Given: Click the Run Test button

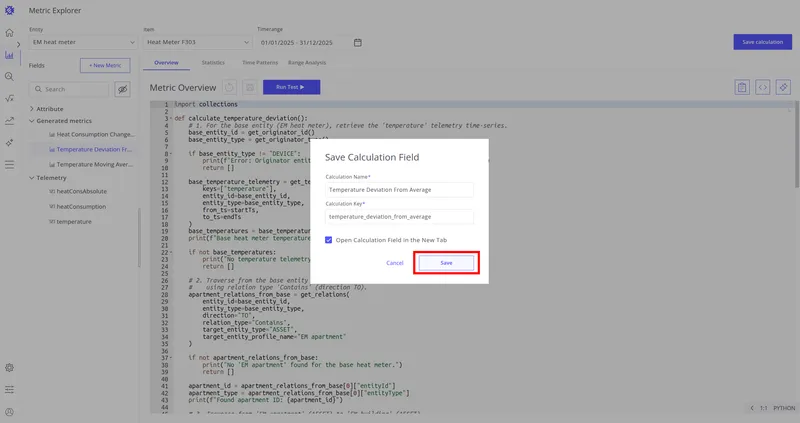Looking at the screenshot, I should click(x=291, y=87).
